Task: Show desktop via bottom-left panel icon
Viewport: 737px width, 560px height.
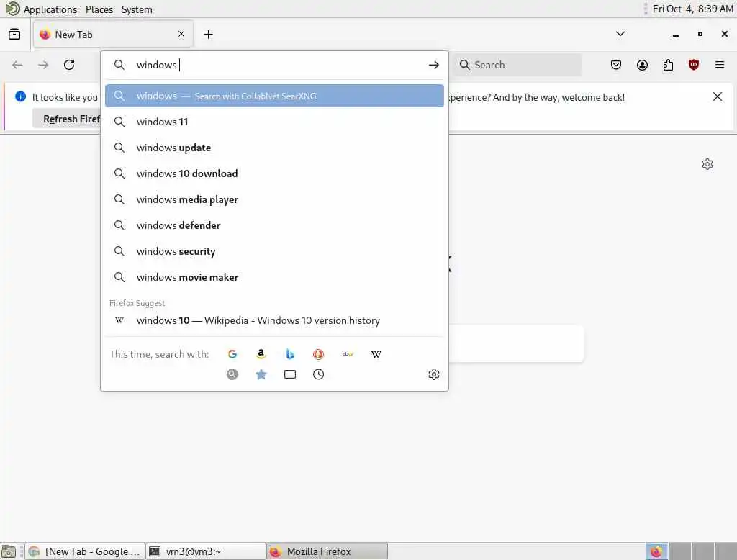Action: 9,551
